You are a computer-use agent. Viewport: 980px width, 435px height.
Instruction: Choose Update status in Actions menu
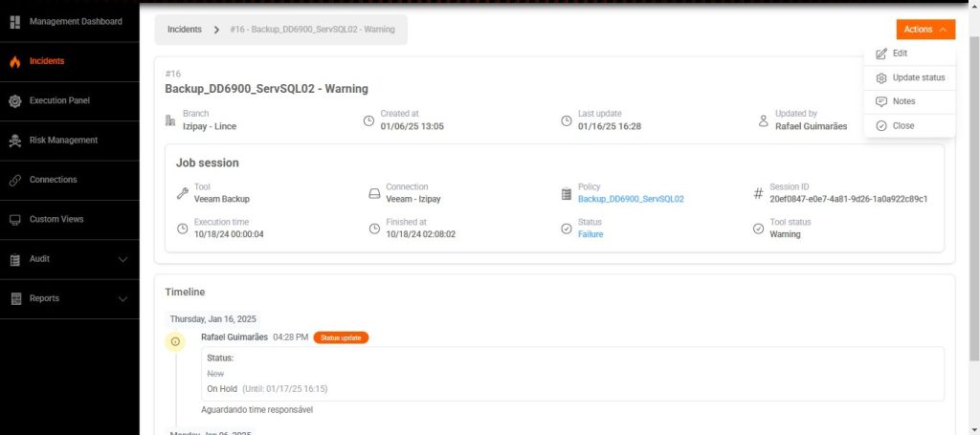(918, 77)
